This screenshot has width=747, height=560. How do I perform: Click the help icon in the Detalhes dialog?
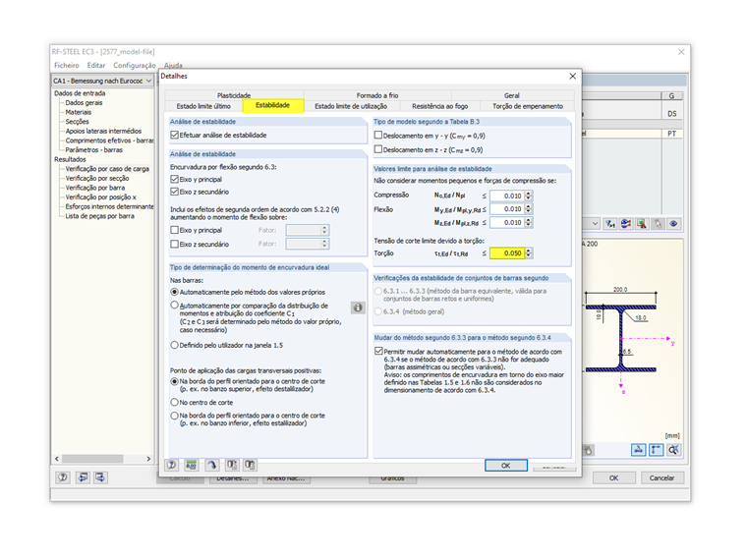(171, 465)
